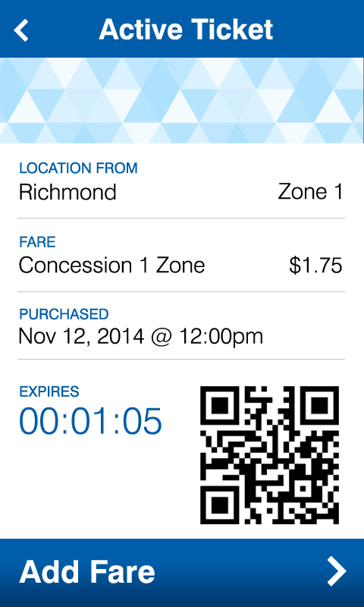Tap the purchase date Nov 12, 2014
This screenshot has height=607, width=364.
[x=81, y=336]
